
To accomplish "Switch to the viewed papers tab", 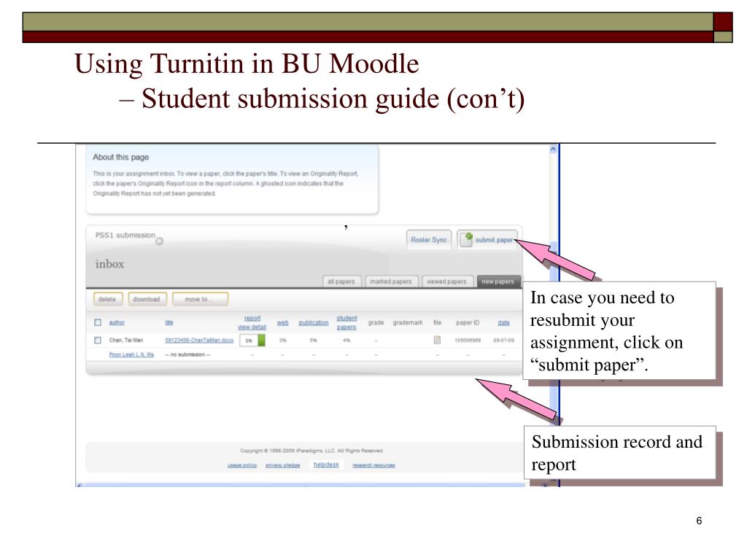I will pos(446,281).
